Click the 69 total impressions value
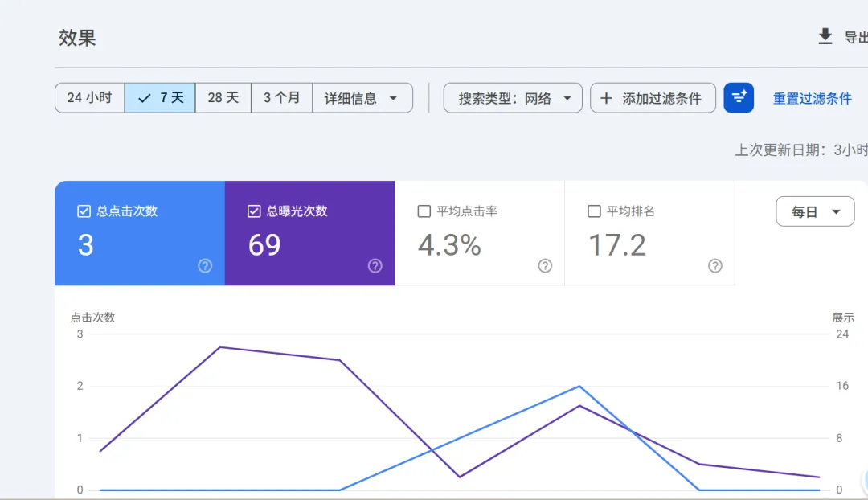868x500 pixels. pos(264,244)
